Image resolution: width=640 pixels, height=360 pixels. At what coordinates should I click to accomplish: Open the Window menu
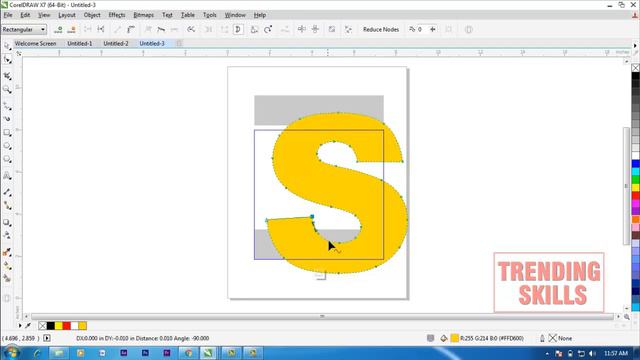click(235, 15)
